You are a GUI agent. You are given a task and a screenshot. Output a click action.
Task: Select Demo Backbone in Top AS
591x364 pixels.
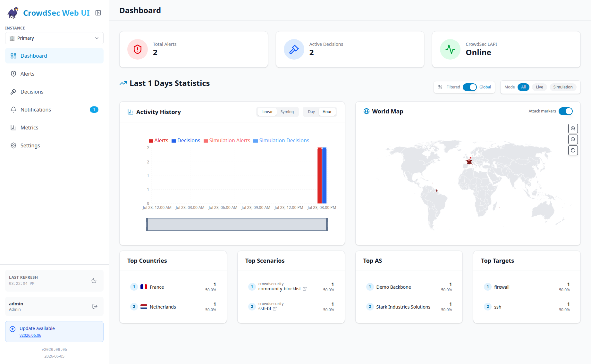pos(409,287)
